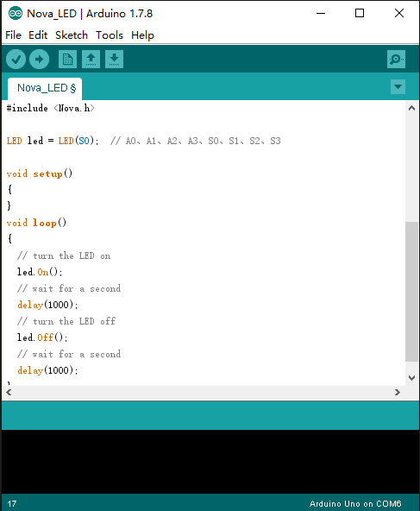
Task: Click the vertical scrollbar thumb
Action: (412, 292)
